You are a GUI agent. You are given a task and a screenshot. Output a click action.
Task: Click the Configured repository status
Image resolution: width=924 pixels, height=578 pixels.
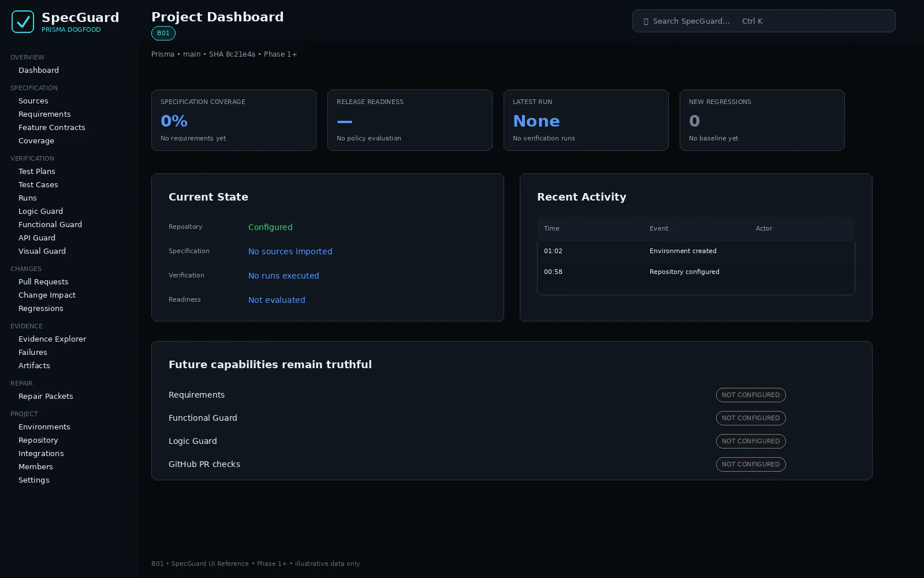(270, 227)
